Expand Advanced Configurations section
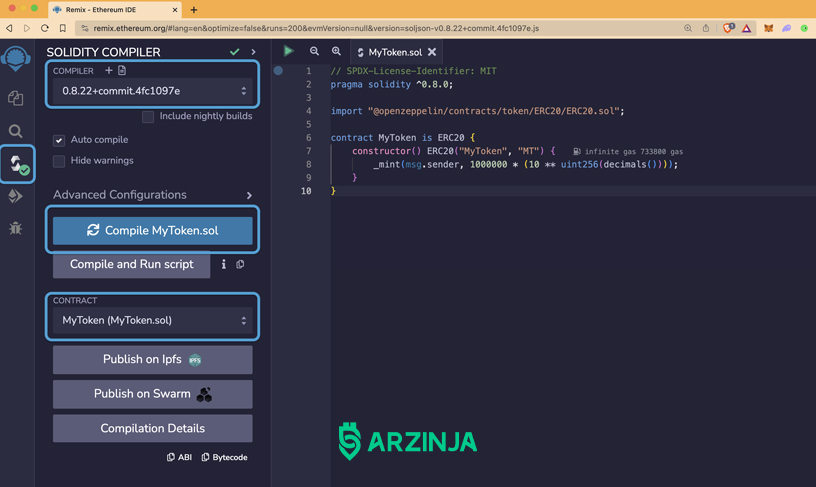The width and height of the screenshot is (816, 487). click(x=152, y=195)
